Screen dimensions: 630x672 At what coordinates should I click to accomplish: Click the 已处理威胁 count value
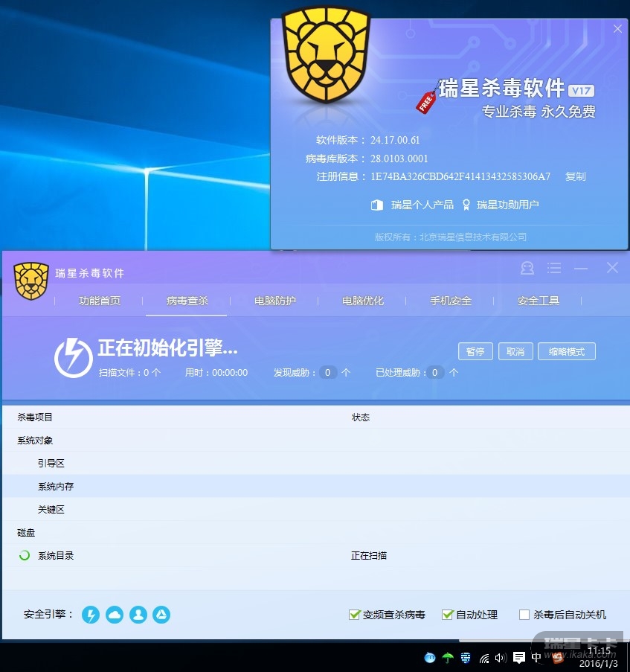pyautogui.click(x=434, y=372)
